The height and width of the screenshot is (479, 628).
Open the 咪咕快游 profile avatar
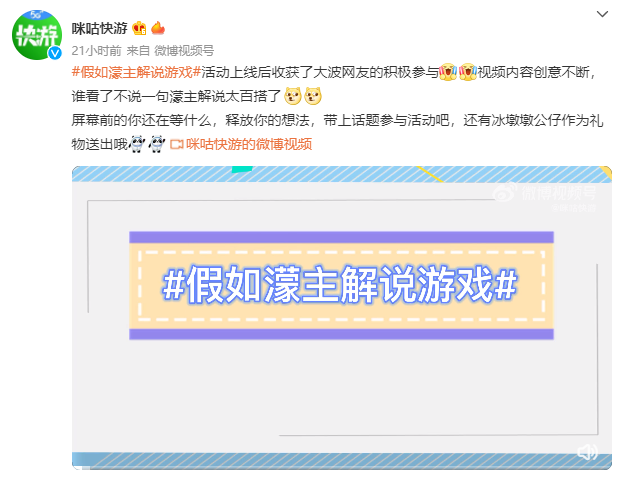tap(37, 35)
